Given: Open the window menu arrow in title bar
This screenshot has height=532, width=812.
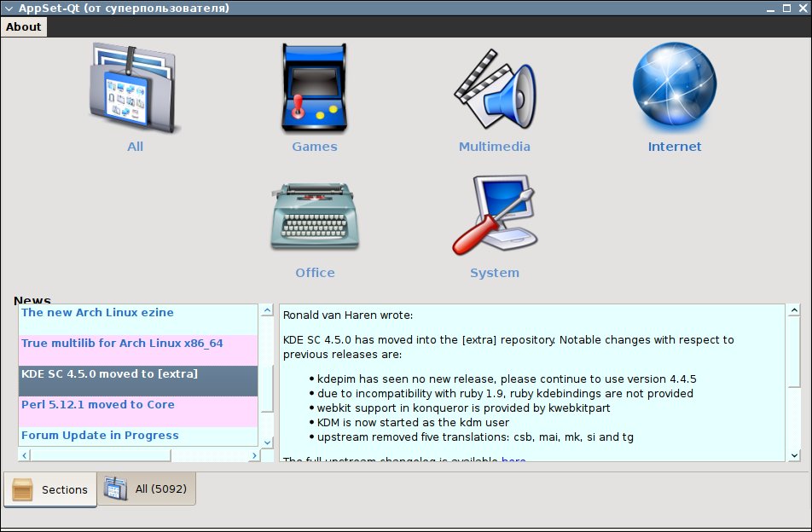Looking at the screenshot, I should click(9, 9).
